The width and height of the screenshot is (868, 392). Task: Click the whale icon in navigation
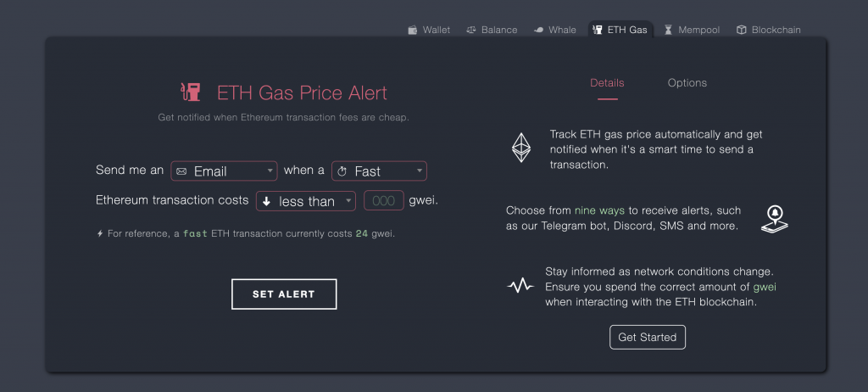538,30
